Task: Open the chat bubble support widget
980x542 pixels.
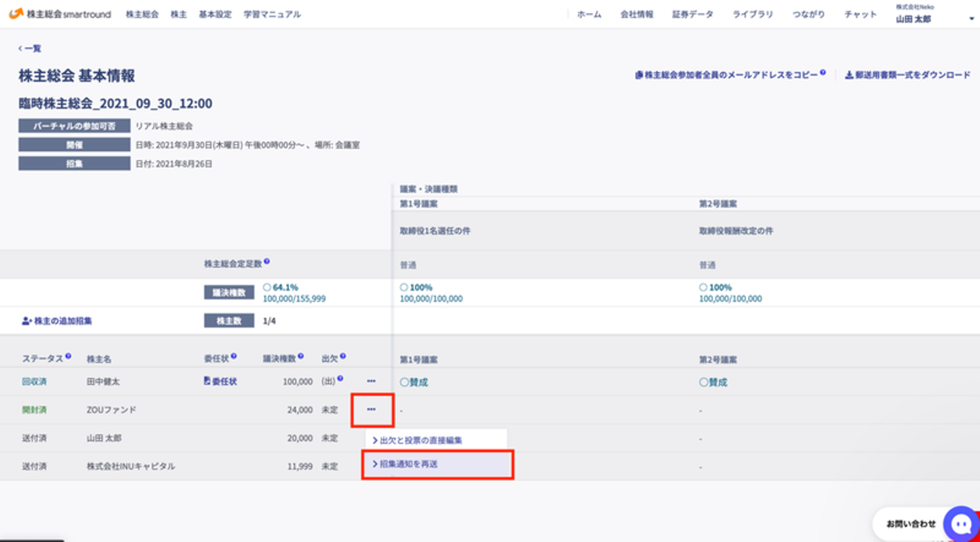Action: coord(962,523)
